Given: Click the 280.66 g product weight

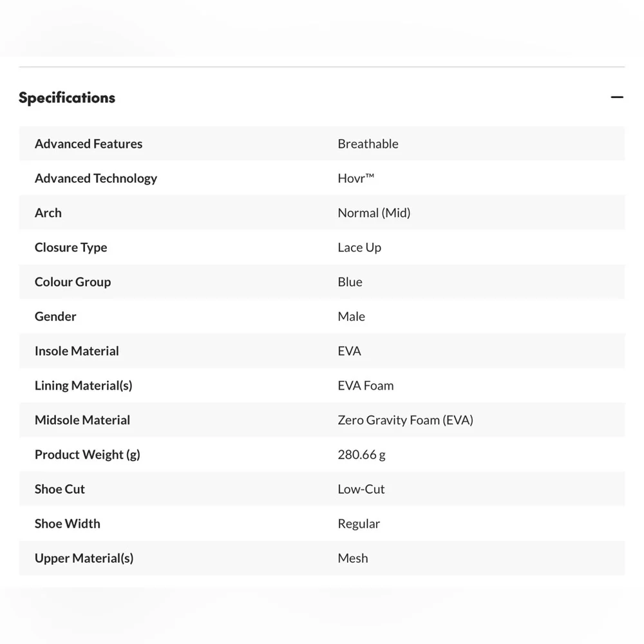Looking at the screenshot, I should pyautogui.click(x=361, y=454).
